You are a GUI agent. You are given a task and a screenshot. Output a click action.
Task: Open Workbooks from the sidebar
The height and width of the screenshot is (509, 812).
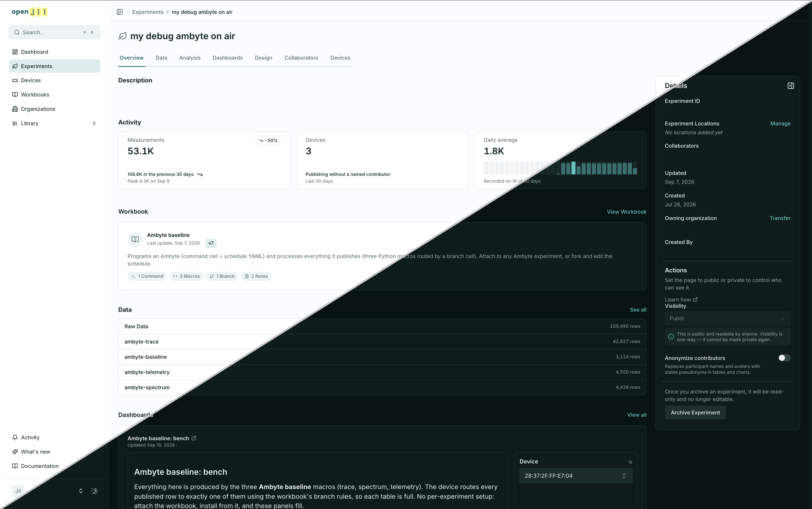(55, 95)
